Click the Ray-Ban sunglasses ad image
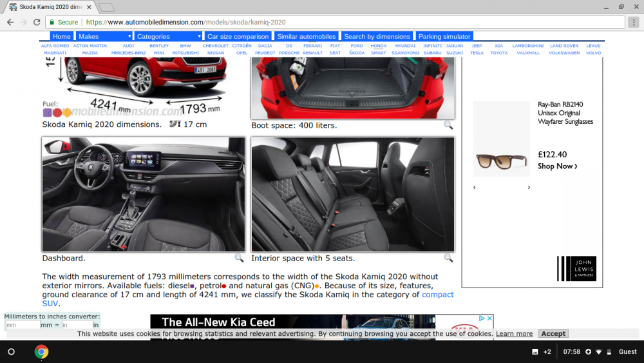The image size is (644, 363). point(502,139)
